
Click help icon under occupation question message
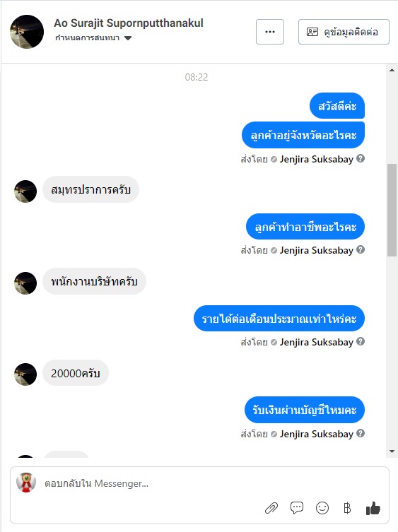pos(361,249)
